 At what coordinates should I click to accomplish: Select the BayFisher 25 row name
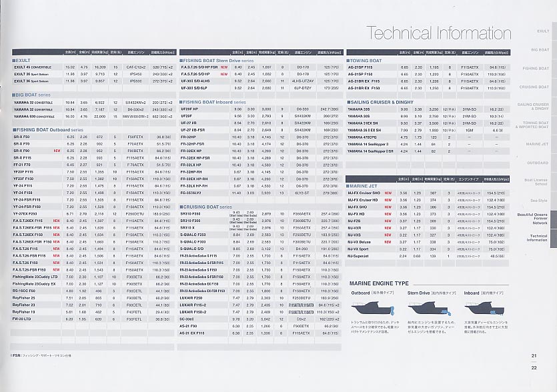(23, 298)
